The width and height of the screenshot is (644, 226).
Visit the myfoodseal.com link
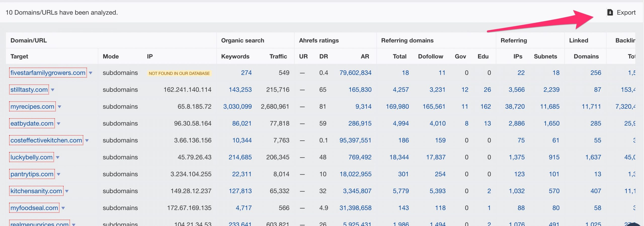coord(34,208)
